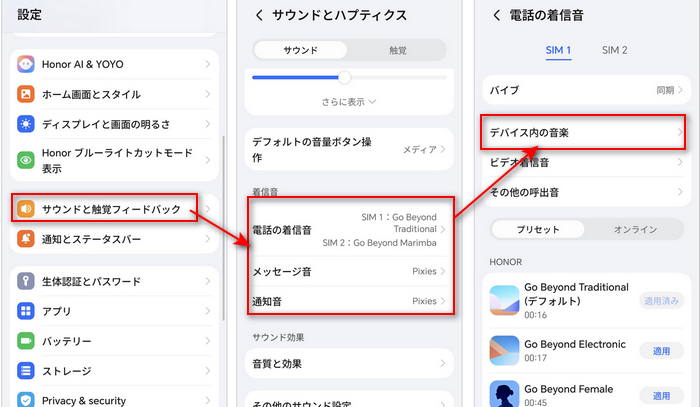Switch to the サウンド segment
The image size is (700, 407).
[x=300, y=50]
